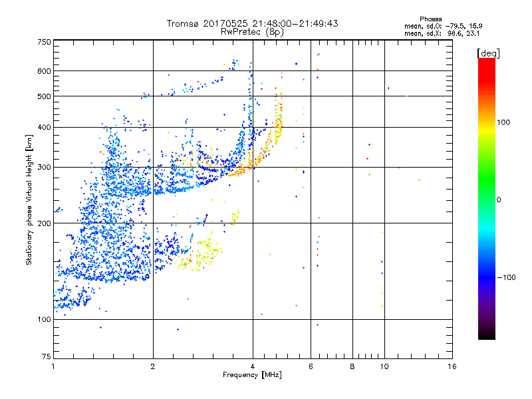Click the subtitle 'RwPretec (8p)'
This screenshot has height=399, width=532.
[252, 32]
